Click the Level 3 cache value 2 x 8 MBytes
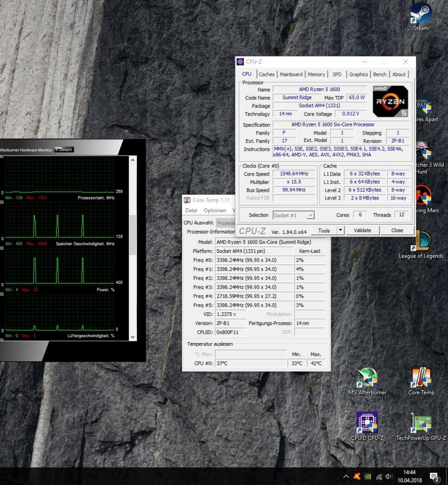 364,198
